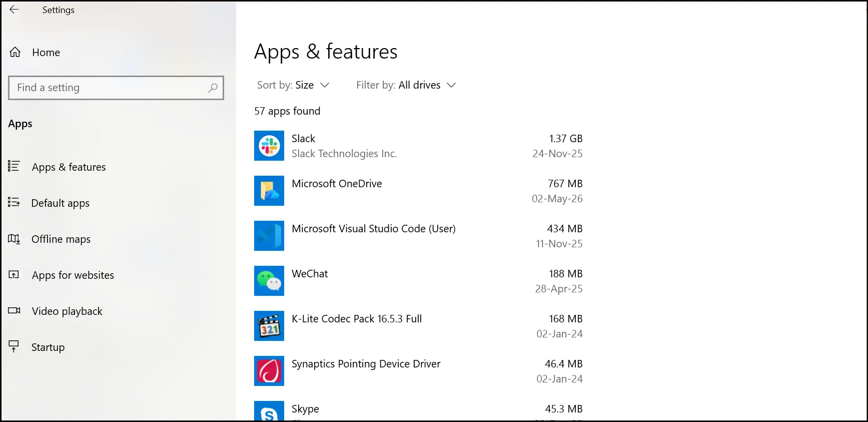Select Synaptics Pointing Device Driver entry
Screen dimensions: 868x422
pyautogui.click(x=366, y=364)
